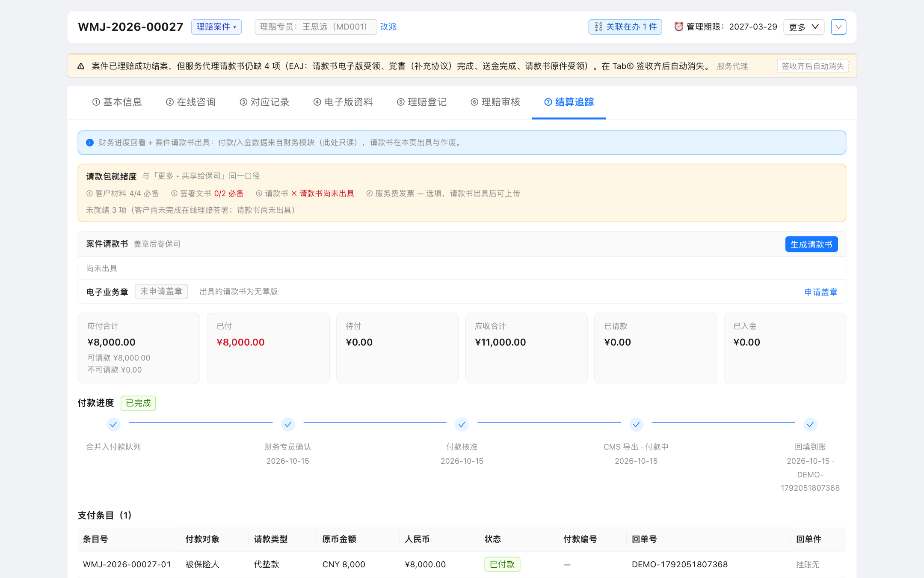Click the 挂账无 cell in 回单件 column

808,565
